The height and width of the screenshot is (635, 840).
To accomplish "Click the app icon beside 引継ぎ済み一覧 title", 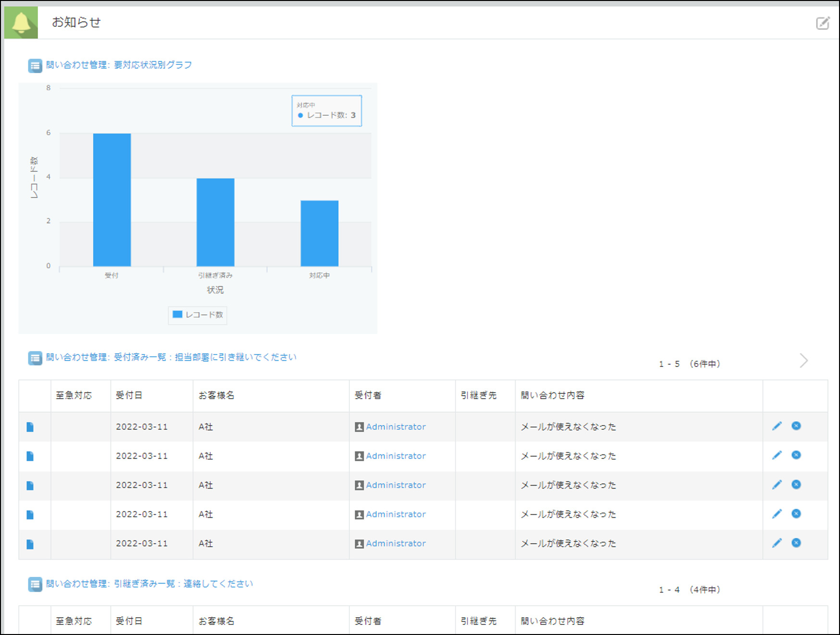I will [x=35, y=585].
